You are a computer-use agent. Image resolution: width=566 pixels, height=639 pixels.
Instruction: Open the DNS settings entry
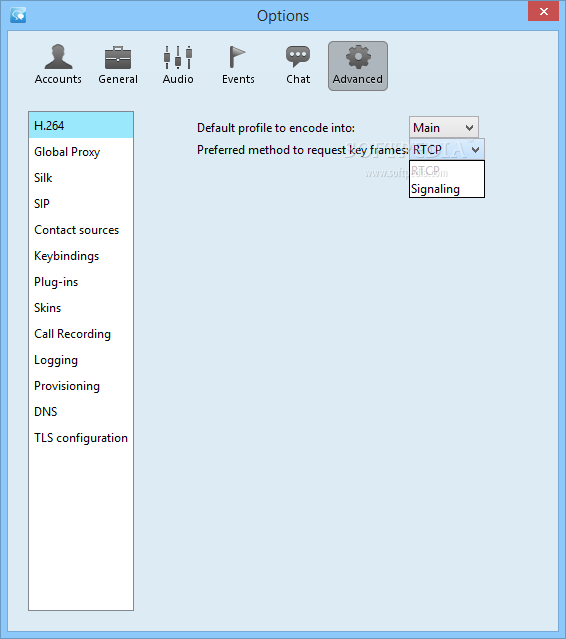click(x=81, y=412)
